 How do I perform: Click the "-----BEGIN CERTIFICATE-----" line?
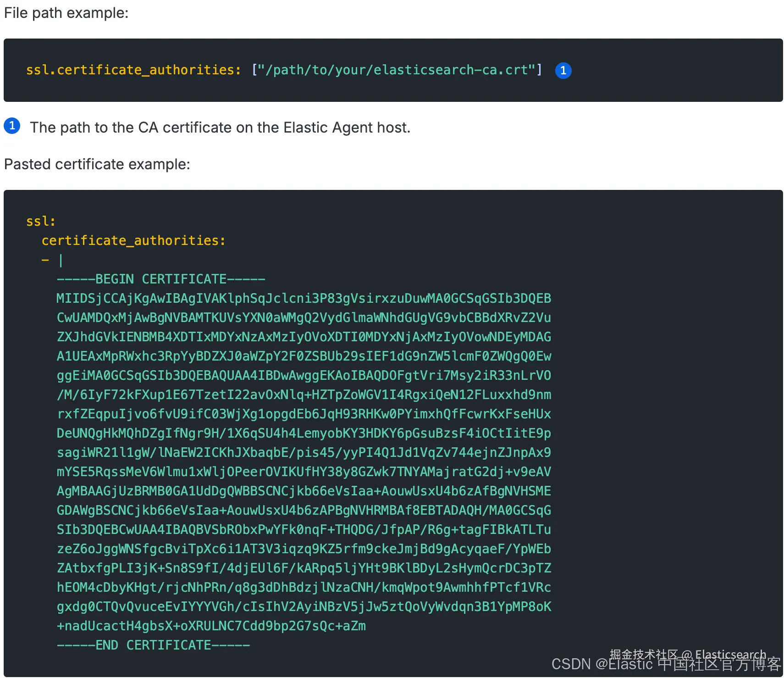(x=161, y=279)
